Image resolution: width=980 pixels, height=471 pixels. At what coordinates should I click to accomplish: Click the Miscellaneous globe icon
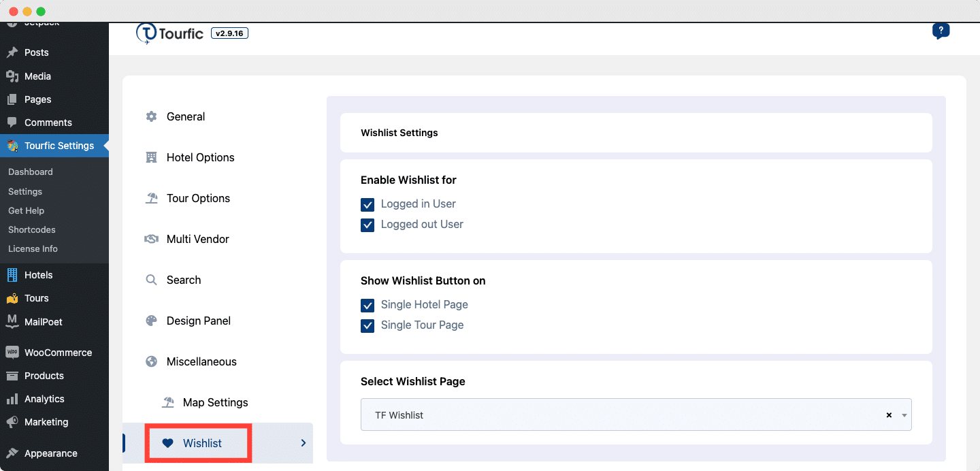pos(151,361)
